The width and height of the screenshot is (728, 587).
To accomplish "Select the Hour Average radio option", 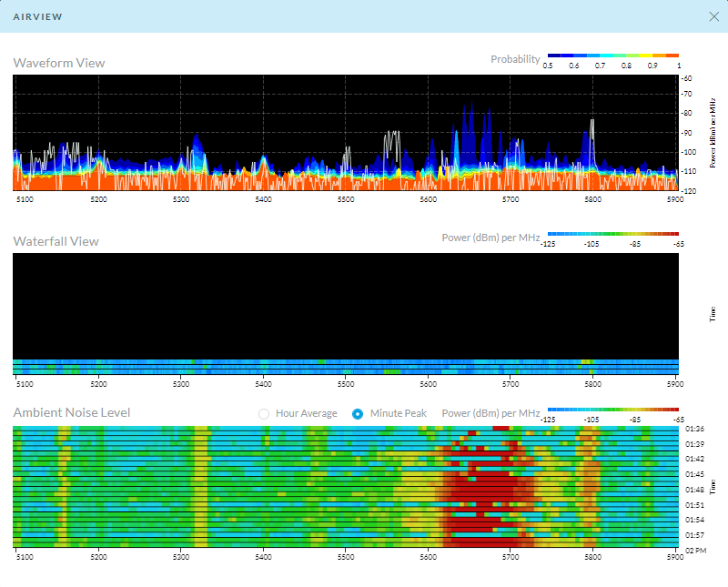I will (x=264, y=413).
